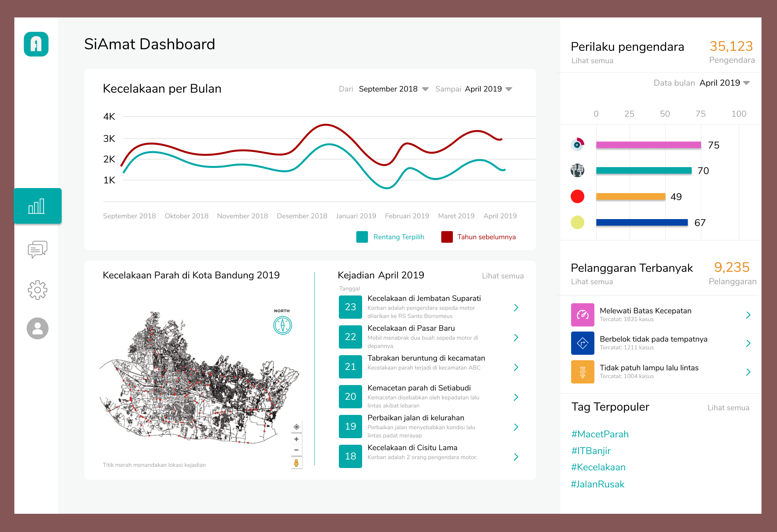Click the Kecelakaan di Pasar Baru title

click(411, 328)
